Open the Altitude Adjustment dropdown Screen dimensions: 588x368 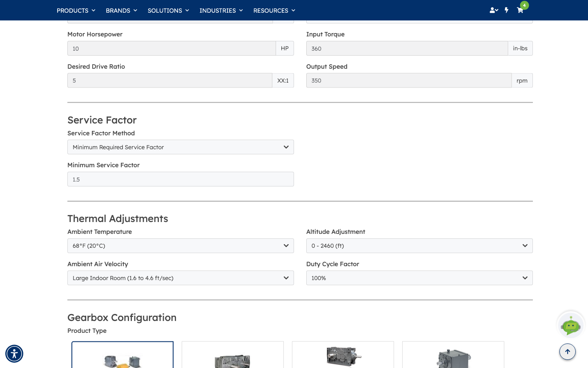(x=419, y=246)
